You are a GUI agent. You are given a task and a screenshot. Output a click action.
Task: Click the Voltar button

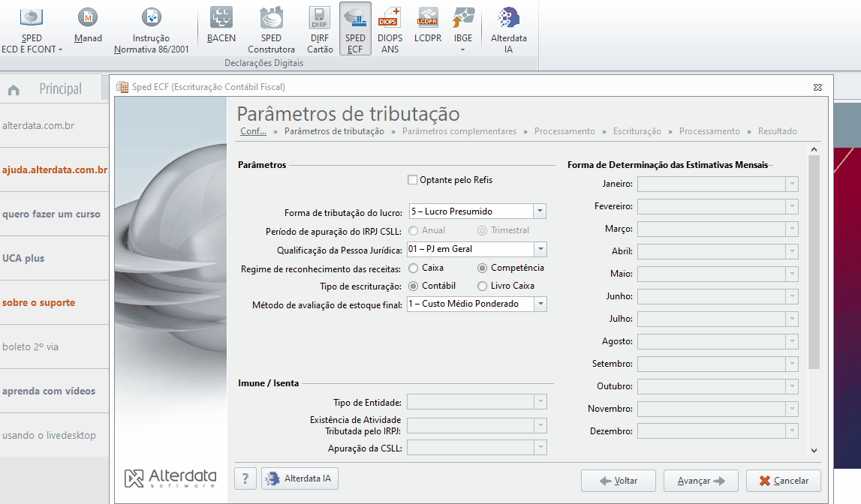[x=618, y=481]
